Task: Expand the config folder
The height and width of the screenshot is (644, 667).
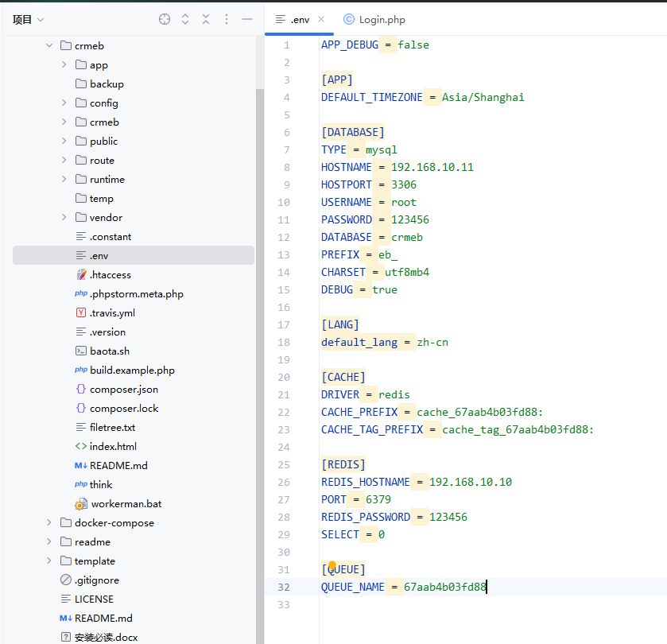Action: coord(64,103)
